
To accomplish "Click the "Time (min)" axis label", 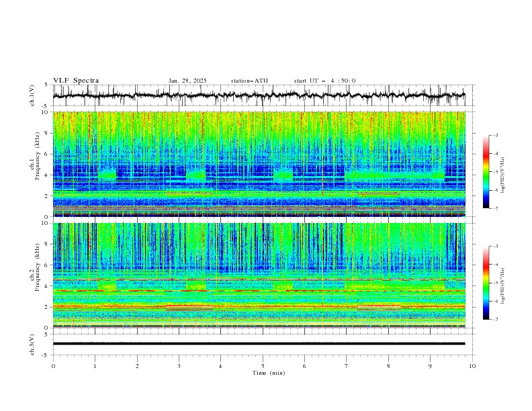I will point(269,373).
